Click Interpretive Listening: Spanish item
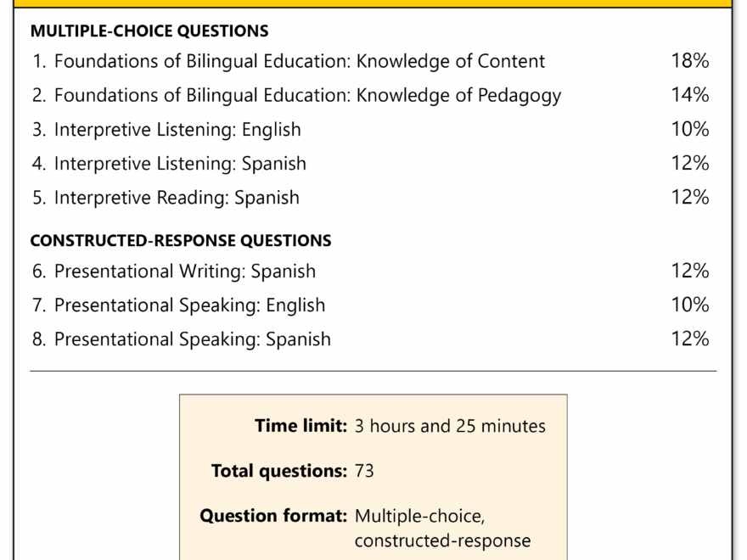 point(180,164)
